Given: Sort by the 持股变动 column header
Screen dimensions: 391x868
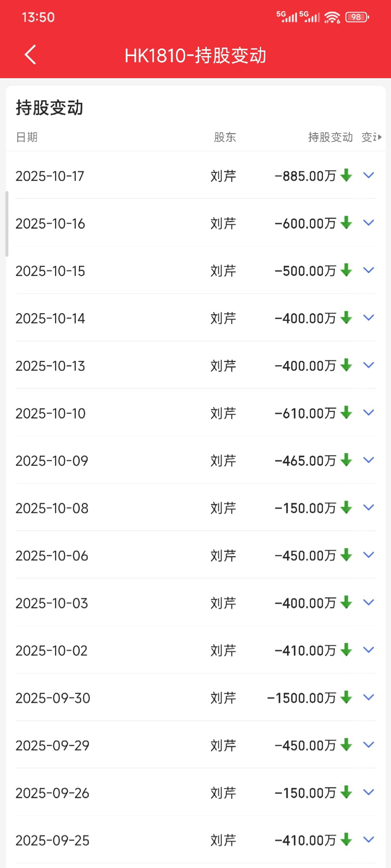Looking at the screenshot, I should 330,137.
